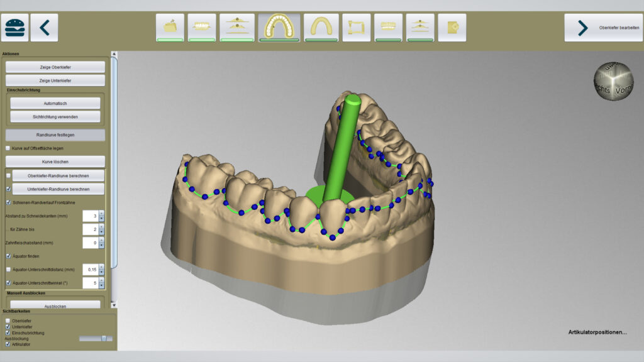Click Zeige Oberkiefer button

tap(55, 67)
